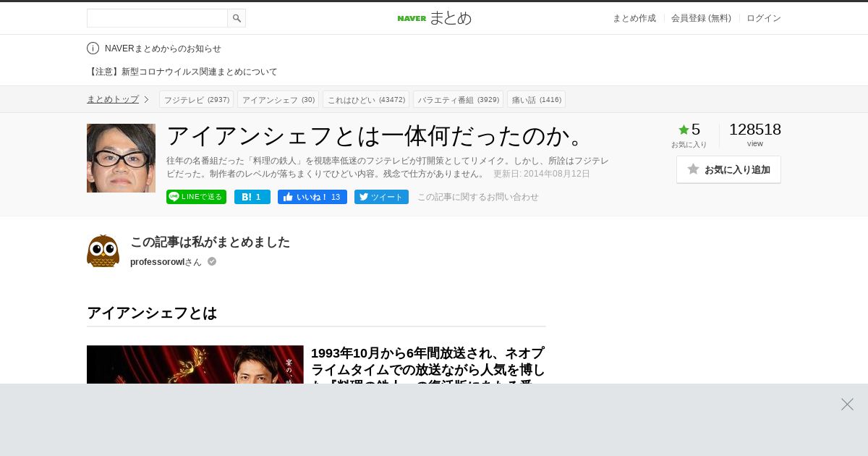Select アイアンシェフ tag
This screenshot has height=456, width=868.
pos(278,99)
